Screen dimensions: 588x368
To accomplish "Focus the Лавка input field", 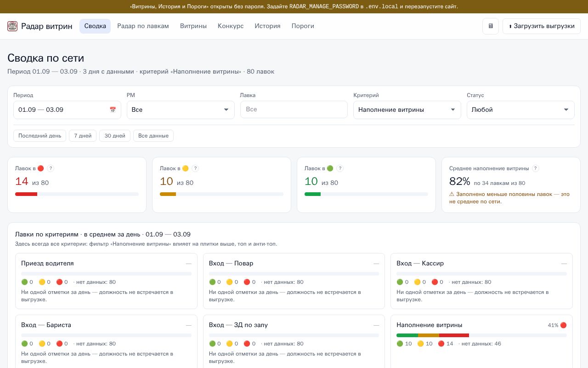I will [294, 109].
